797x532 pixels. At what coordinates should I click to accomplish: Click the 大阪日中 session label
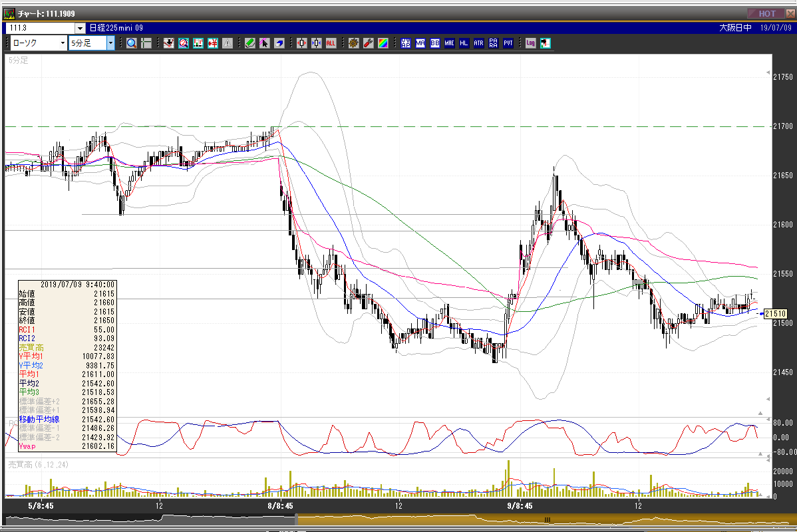click(x=735, y=28)
